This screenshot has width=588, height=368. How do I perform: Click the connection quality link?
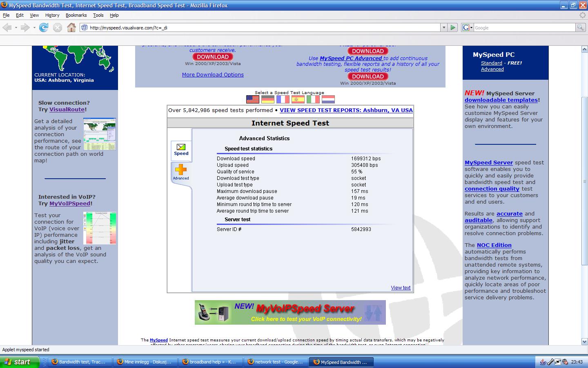click(492, 188)
